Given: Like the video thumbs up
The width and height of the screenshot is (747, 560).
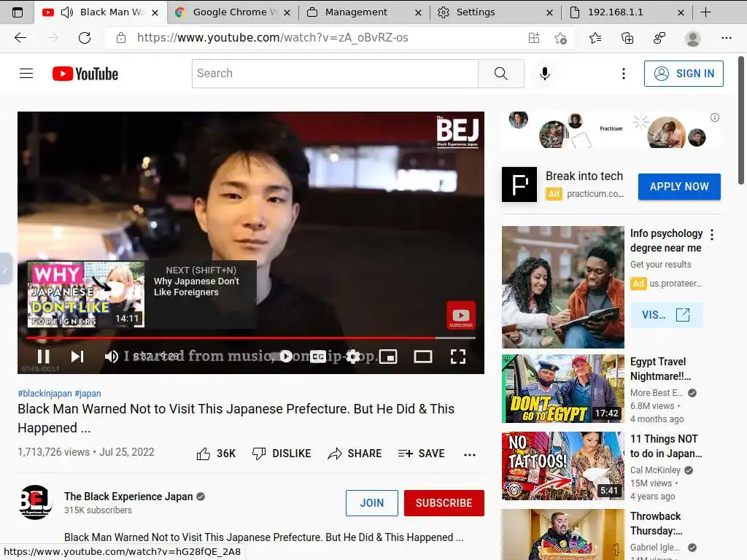Looking at the screenshot, I should pos(216,454).
